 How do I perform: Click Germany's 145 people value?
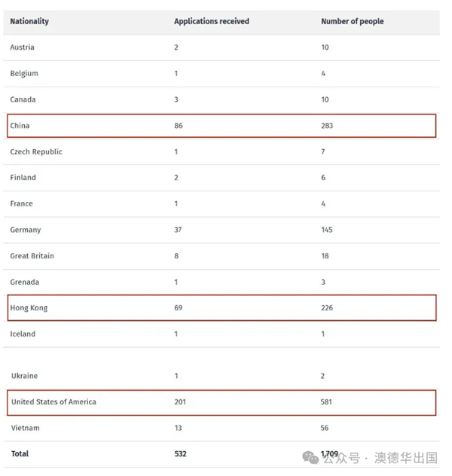click(x=327, y=230)
